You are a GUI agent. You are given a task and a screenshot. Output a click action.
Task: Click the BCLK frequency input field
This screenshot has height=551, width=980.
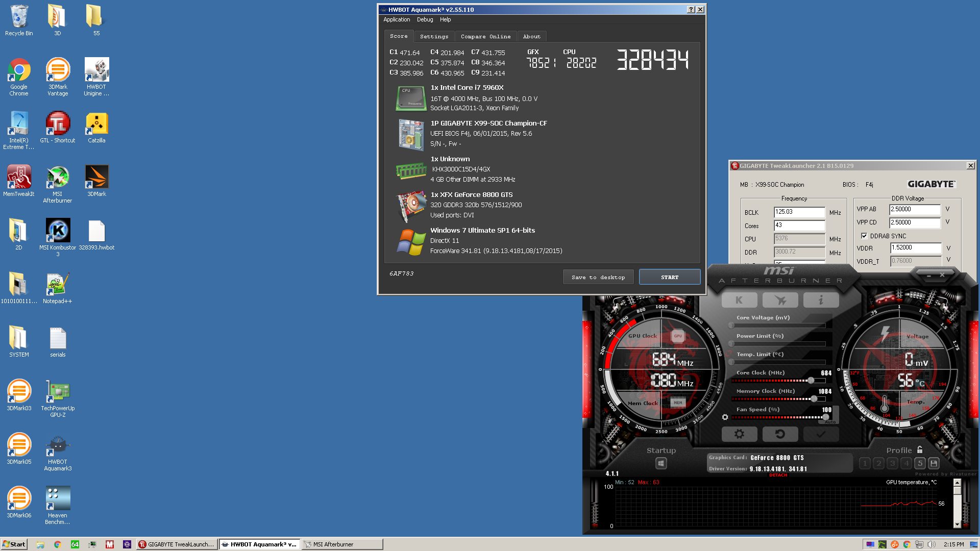pyautogui.click(x=799, y=212)
